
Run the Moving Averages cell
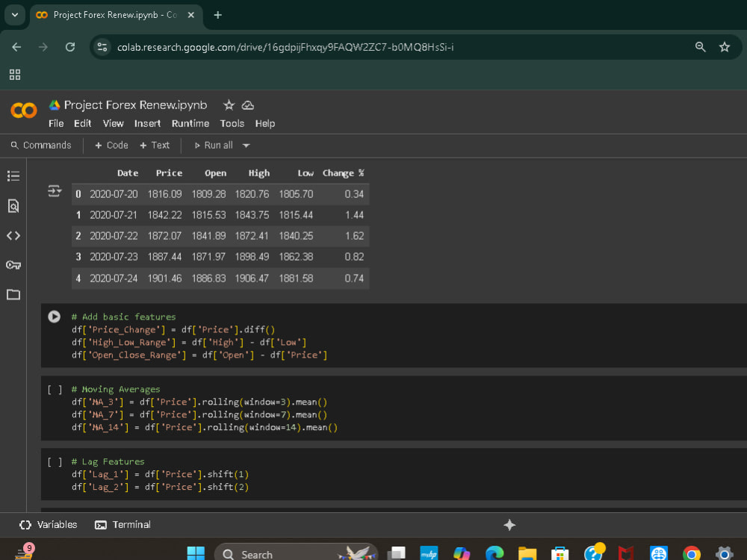pos(55,390)
